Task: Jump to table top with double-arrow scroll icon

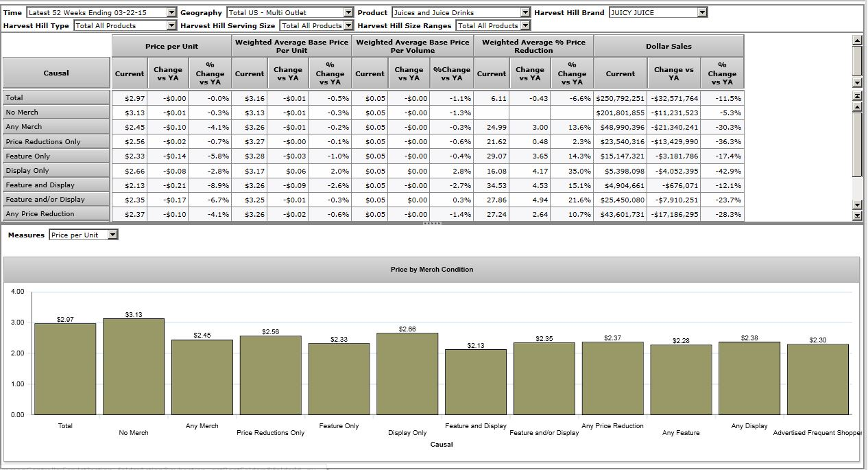Action: click(856, 96)
